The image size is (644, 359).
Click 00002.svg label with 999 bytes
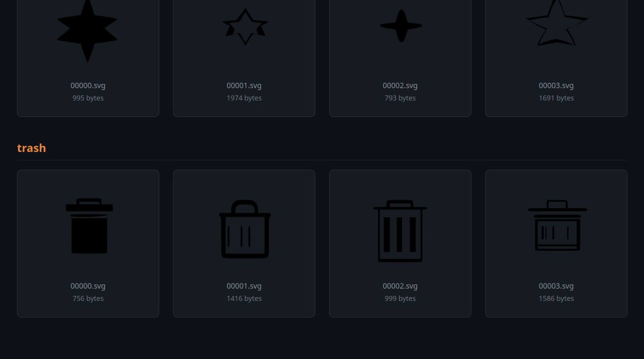[400, 286]
